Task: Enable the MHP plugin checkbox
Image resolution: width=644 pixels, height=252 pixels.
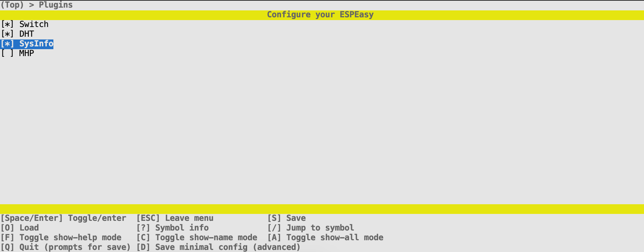Action: [7, 53]
